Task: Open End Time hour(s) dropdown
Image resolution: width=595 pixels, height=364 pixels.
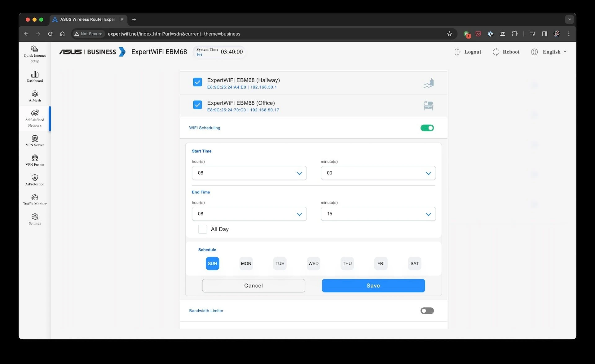Action: pos(249,214)
